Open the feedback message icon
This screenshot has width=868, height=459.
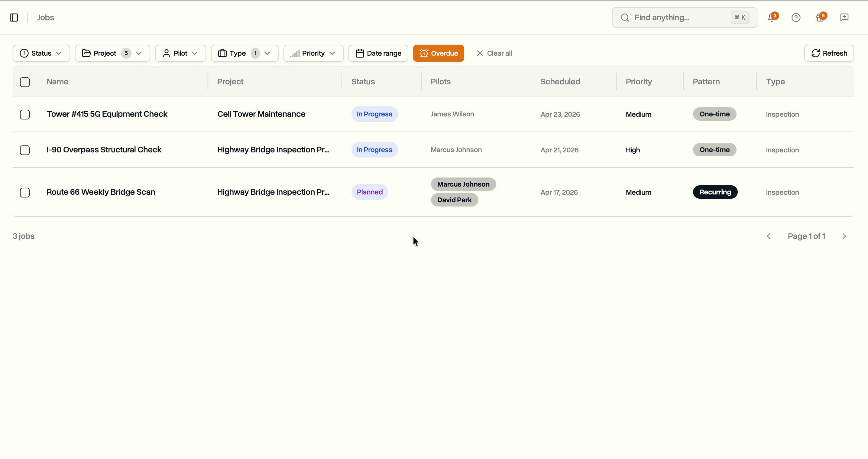click(x=844, y=18)
